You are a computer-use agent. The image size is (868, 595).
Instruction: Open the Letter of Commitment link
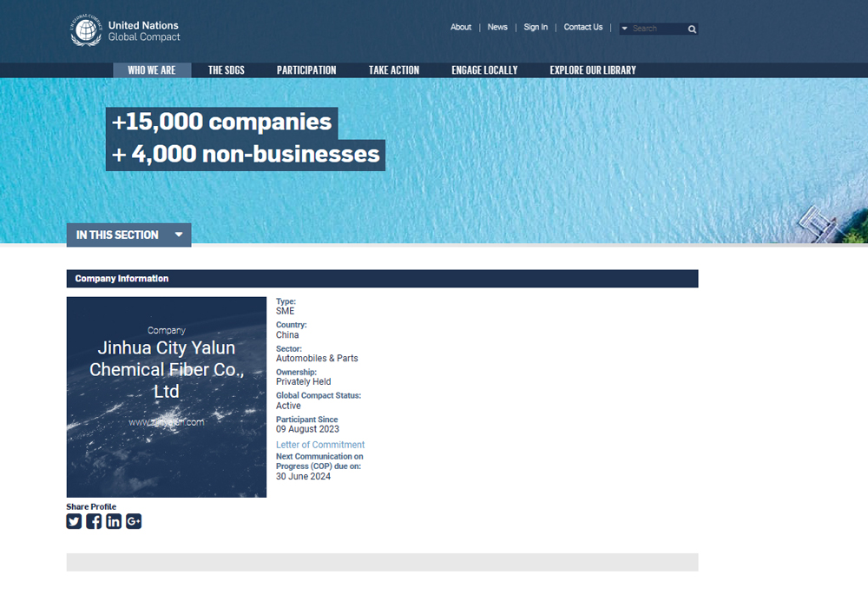pyautogui.click(x=320, y=445)
